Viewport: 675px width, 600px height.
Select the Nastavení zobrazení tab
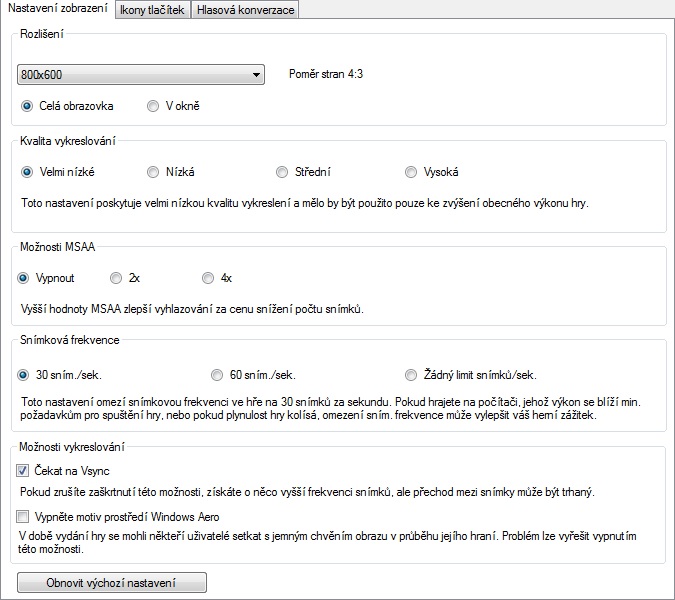tap(58, 9)
